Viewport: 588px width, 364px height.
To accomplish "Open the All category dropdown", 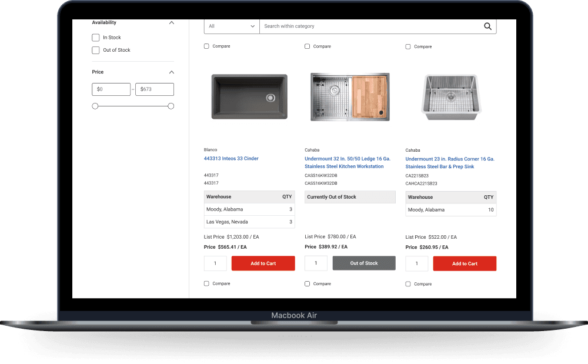I will coord(231,26).
